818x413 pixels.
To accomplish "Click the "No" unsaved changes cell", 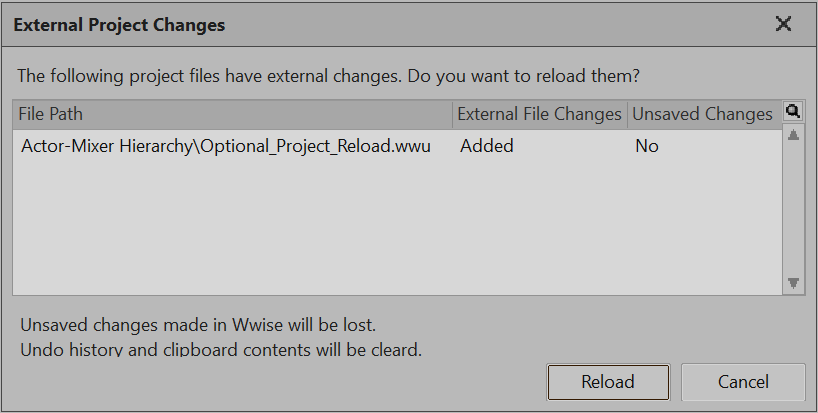I will (x=647, y=146).
